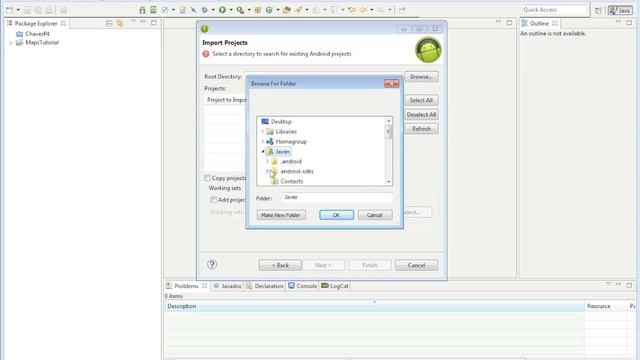Click folder tree scrollbar up arrow
This screenshot has width=640, height=360.
pyautogui.click(x=389, y=121)
